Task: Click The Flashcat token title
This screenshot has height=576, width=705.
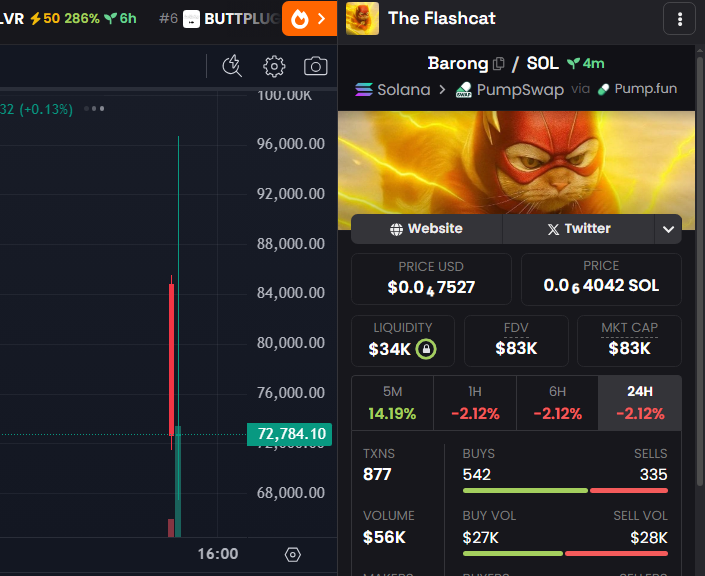Action: point(442,18)
